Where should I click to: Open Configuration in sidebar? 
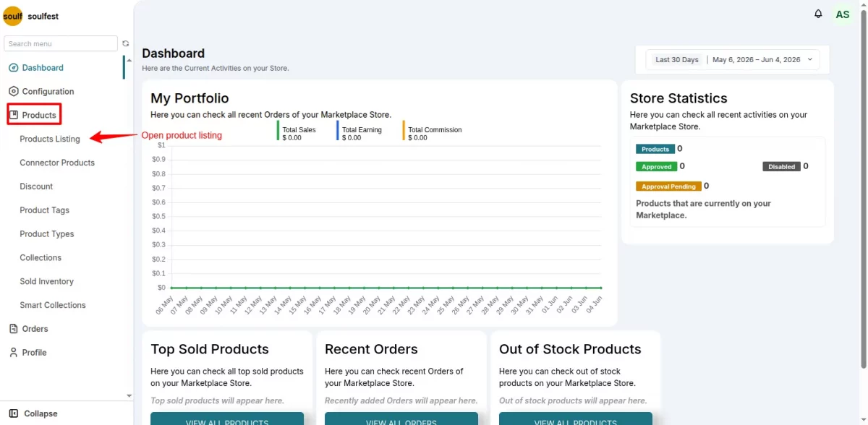pyautogui.click(x=48, y=91)
